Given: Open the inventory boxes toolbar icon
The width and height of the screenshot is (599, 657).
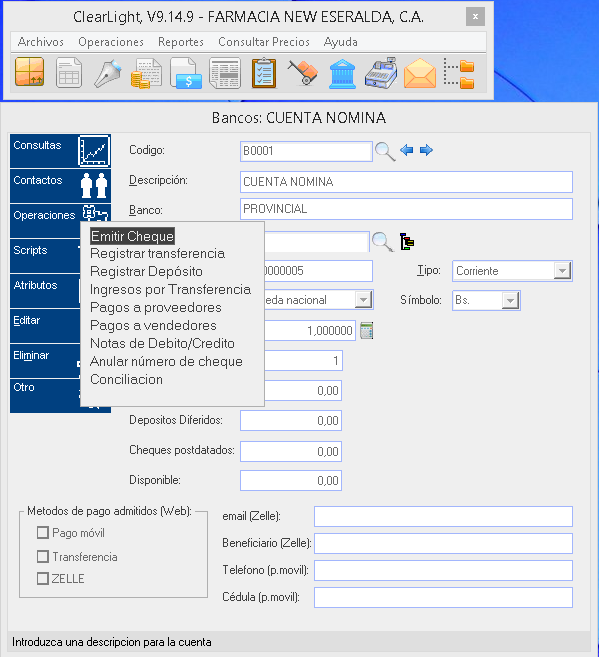Looking at the screenshot, I should (30, 72).
